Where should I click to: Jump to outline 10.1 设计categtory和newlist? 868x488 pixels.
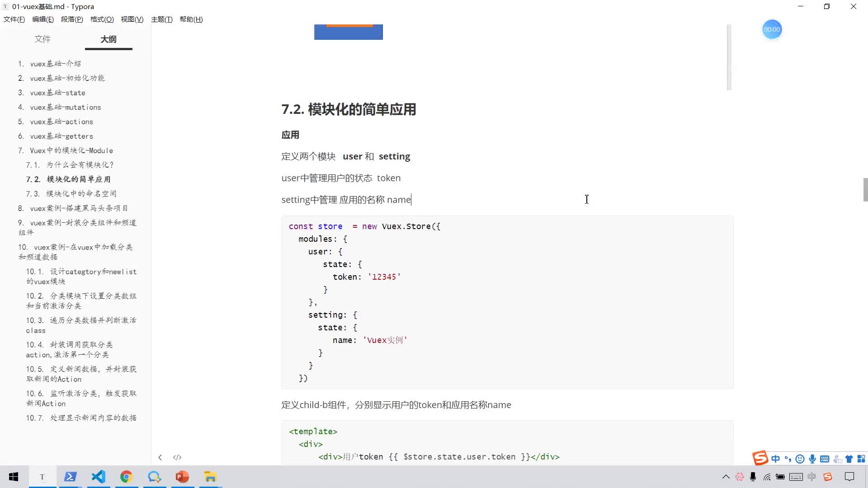tap(81, 276)
